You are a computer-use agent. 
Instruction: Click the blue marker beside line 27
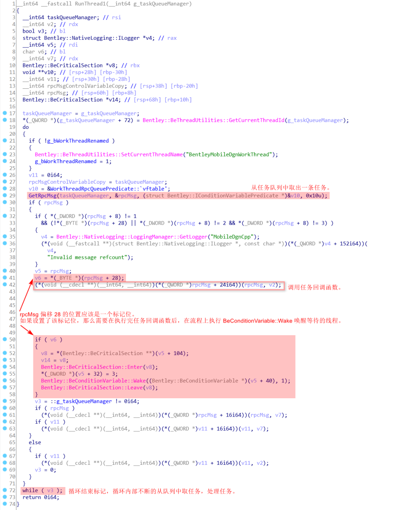pos(5,182)
